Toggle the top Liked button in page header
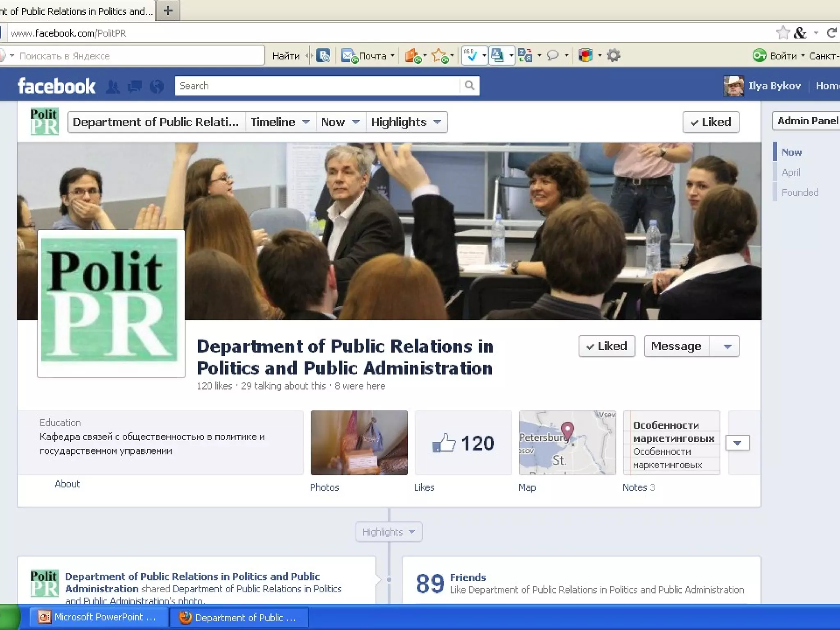The width and height of the screenshot is (840, 630). click(711, 122)
